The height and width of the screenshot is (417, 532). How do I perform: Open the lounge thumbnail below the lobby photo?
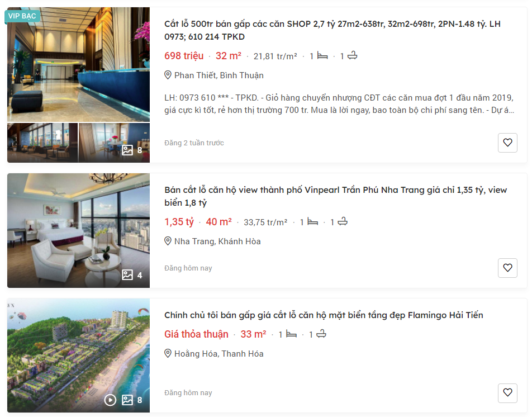click(x=42, y=143)
